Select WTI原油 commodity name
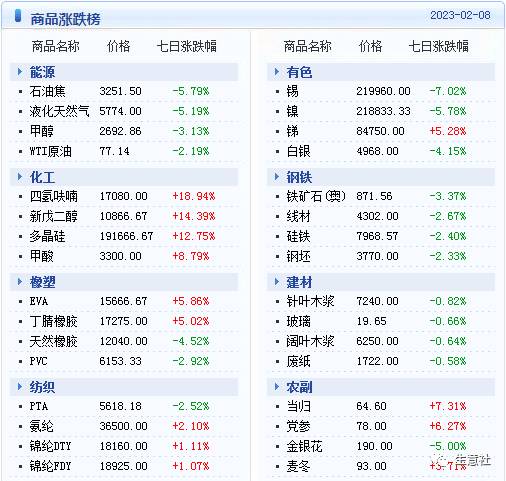Screen dimensions: 506x481 click(x=50, y=151)
